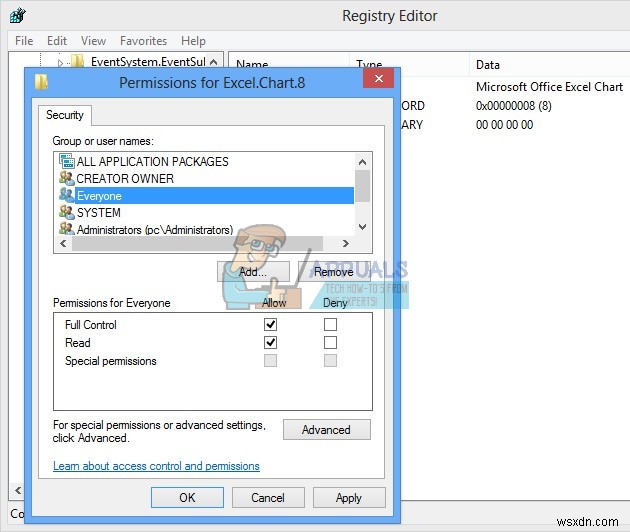This screenshot has width=630, height=532.
Task: Check Deny for Full Control
Action: pyautogui.click(x=330, y=324)
